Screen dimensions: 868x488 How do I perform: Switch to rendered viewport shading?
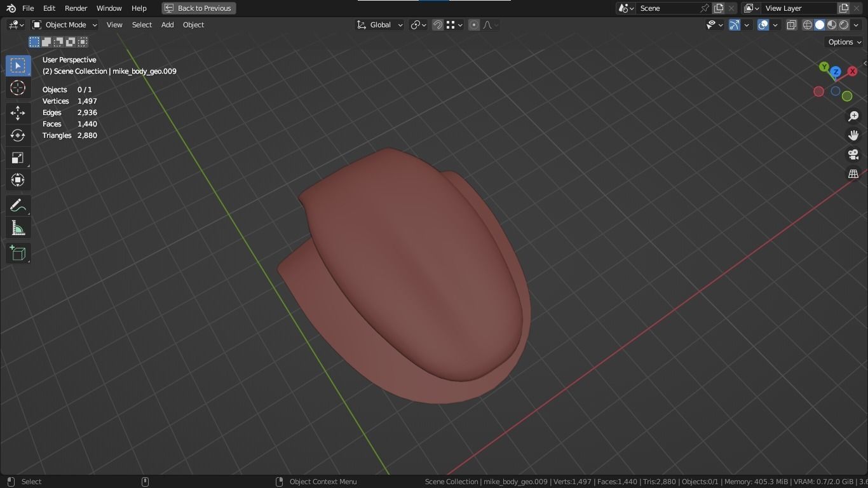(844, 25)
